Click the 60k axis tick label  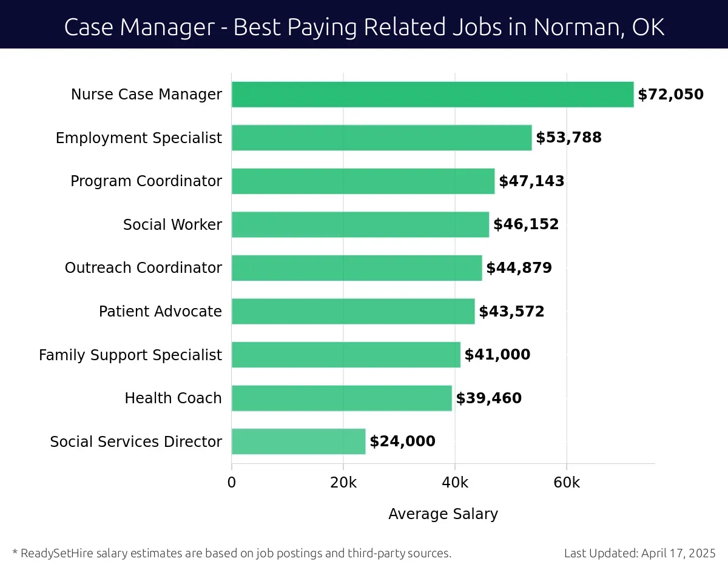pos(567,483)
